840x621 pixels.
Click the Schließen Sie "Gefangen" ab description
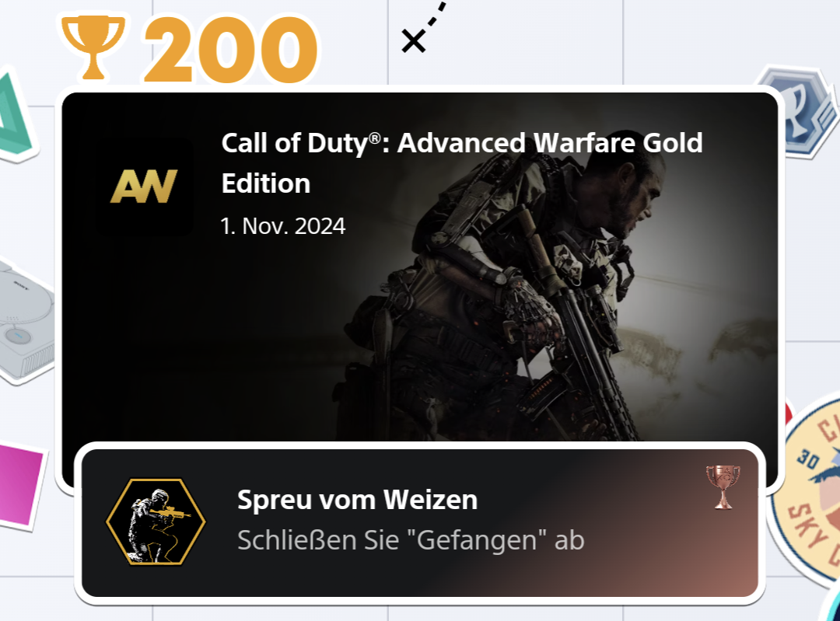click(x=411, y=539)
